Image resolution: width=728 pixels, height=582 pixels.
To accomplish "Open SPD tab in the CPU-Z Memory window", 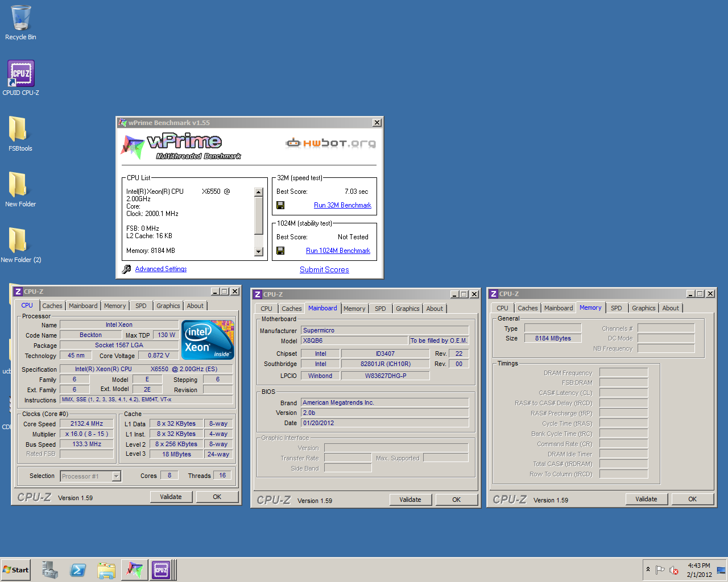I will (617, 308).
